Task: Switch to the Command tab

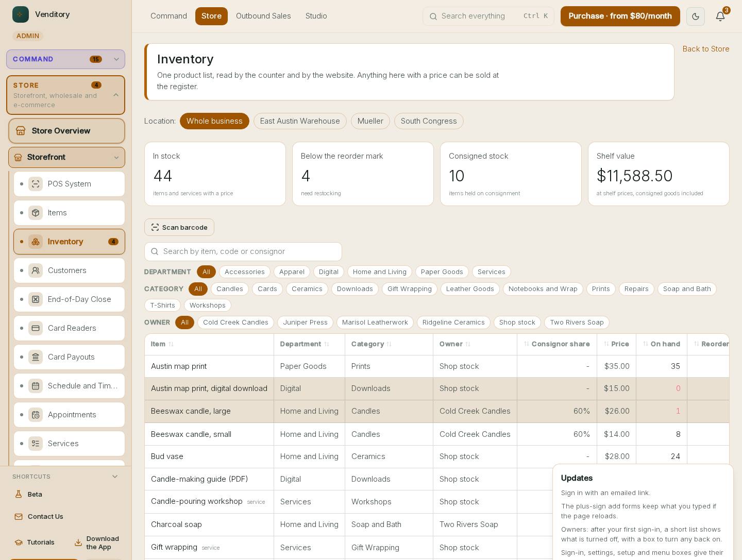Action: tap(168, 16)
